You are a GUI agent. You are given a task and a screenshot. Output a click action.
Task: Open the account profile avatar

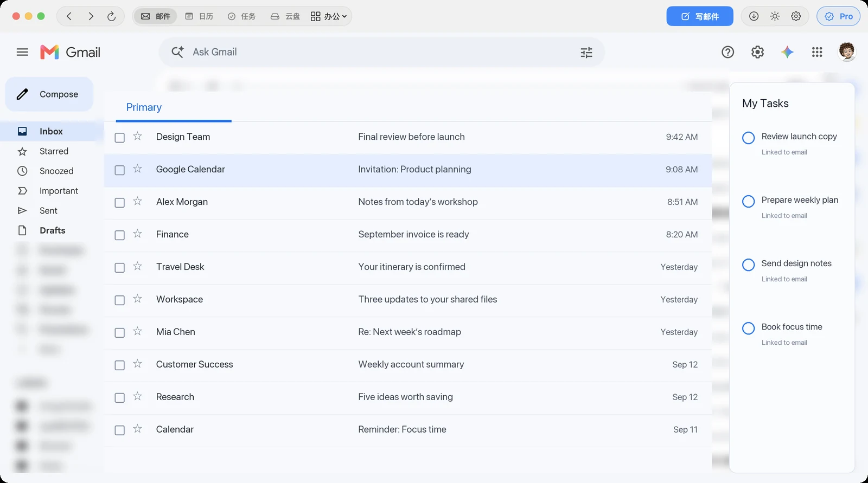(847, 52)
